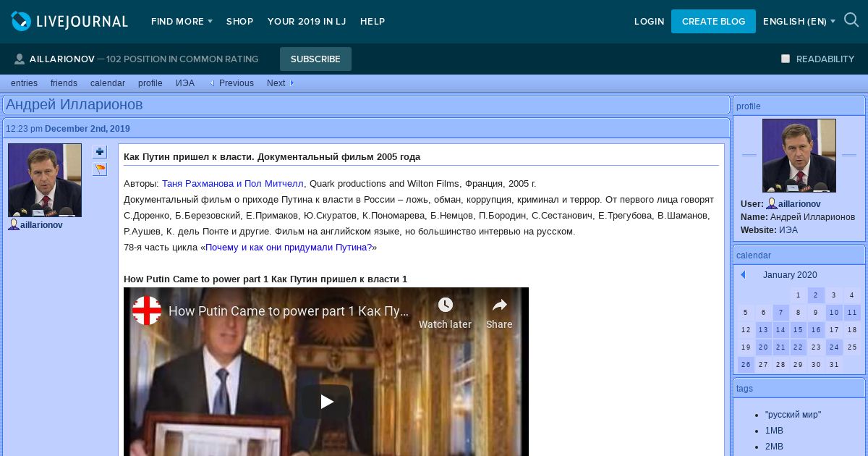Open Your 2019 in LJ
Image resolution: width=868 pixels, height=456 pixels.
[x=307, y=22]
